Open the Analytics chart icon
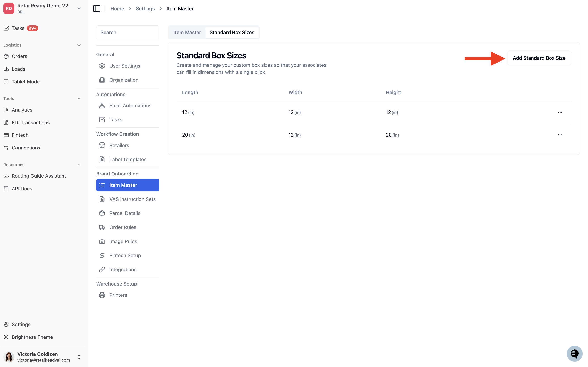The height and width of the screenshot is (367, 588). click(x=6, y=110)
